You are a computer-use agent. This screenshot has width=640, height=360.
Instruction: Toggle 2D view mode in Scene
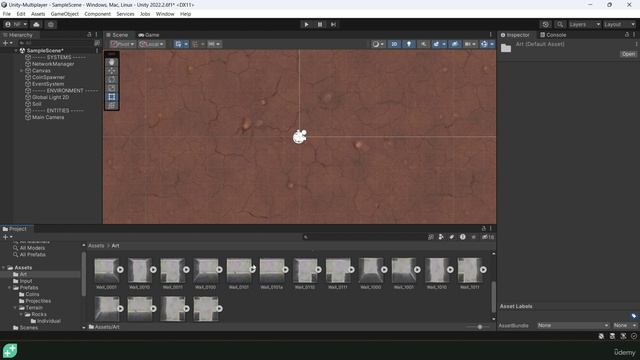(x=394, y=44)
